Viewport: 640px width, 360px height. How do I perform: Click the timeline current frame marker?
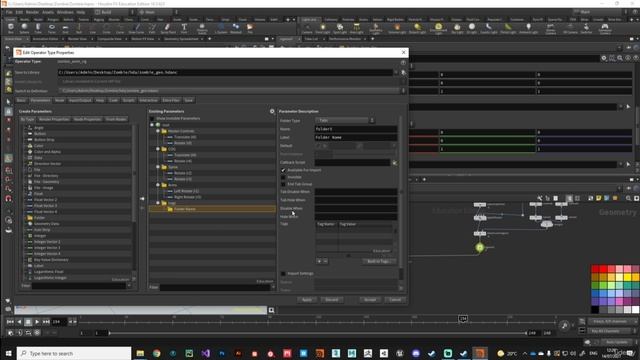tap(463, 318)
